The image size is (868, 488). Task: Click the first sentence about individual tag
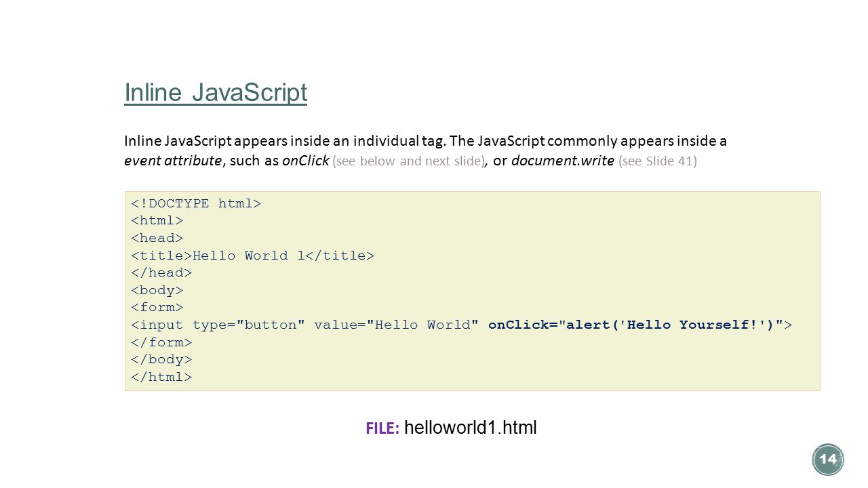tap(283, 141)
